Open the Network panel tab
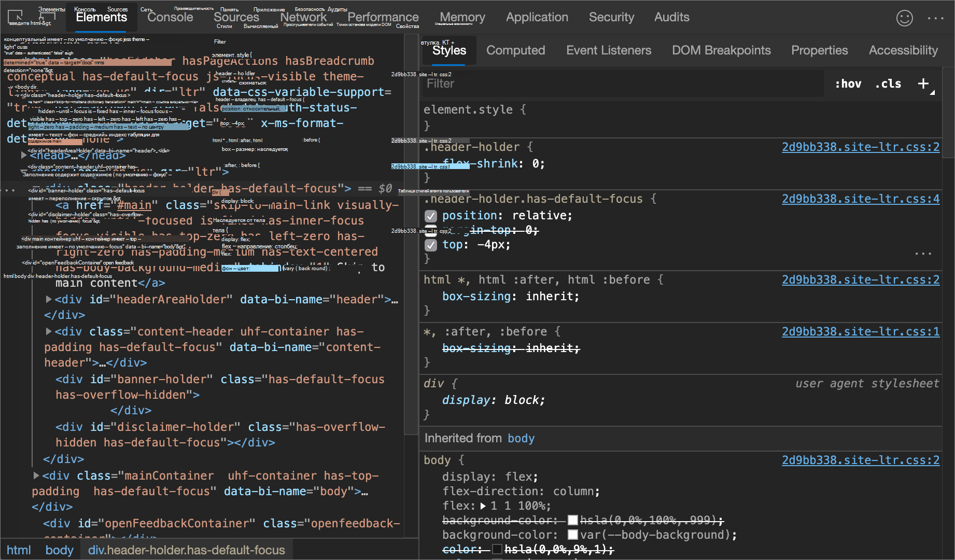 [303, 17]
